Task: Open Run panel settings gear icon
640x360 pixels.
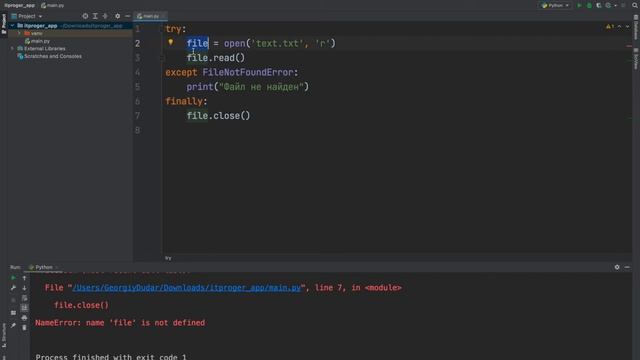Action: (617, 267)
